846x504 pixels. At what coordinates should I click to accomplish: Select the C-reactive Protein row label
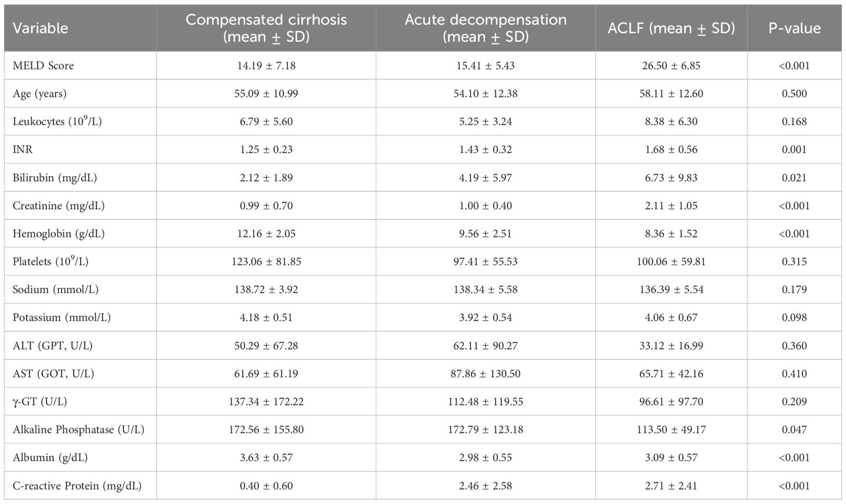[x=77, y=486]
